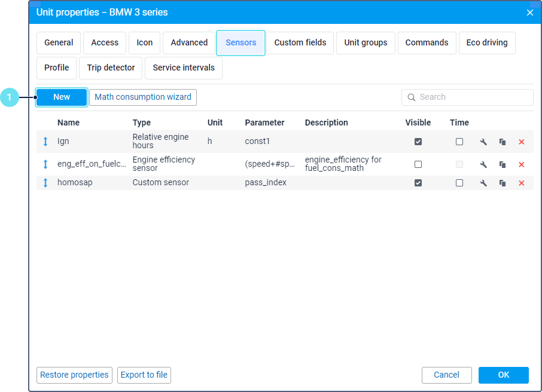
Task: Click the wrench properties icon for Ign sensor
Action: click(x=483, y=142)
